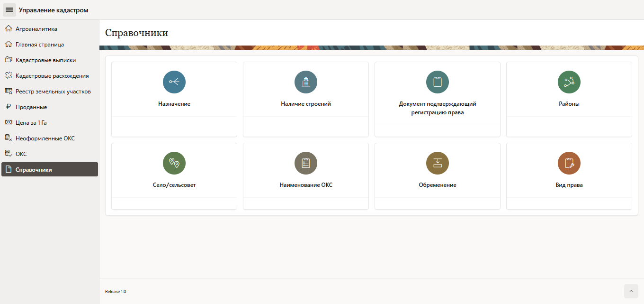Click the ruble icon beside Проданные
Screen dimensions: 644x304
[x=8, y=107]
